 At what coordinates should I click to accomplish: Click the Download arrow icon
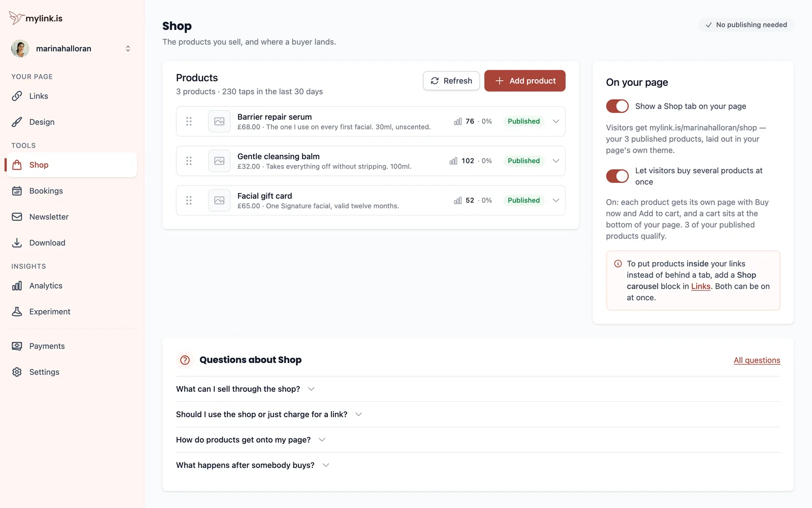coord(17,243)
